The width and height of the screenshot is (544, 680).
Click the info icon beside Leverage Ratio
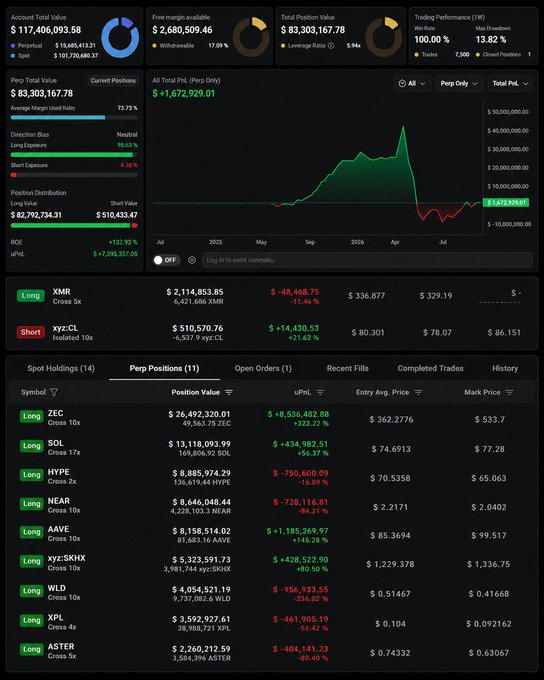(331, 46)
